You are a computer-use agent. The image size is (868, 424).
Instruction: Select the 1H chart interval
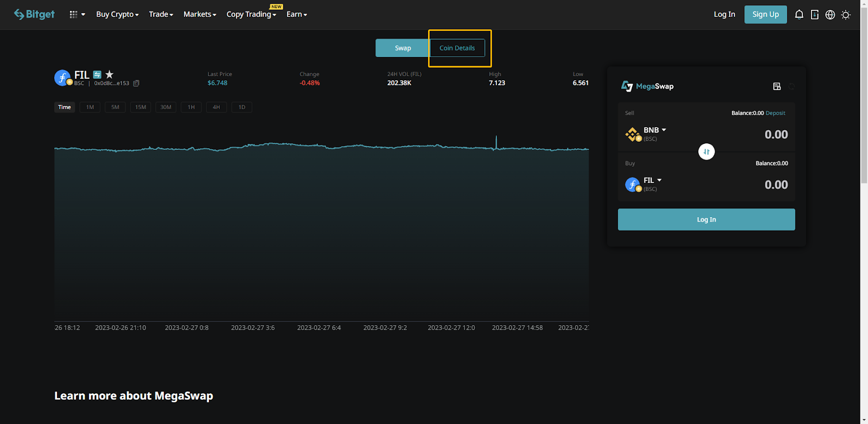[x=191, y=107]
